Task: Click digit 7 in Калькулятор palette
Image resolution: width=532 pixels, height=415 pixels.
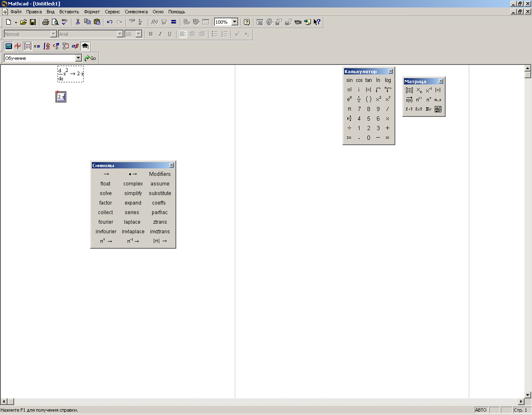Action: [359, 109]
